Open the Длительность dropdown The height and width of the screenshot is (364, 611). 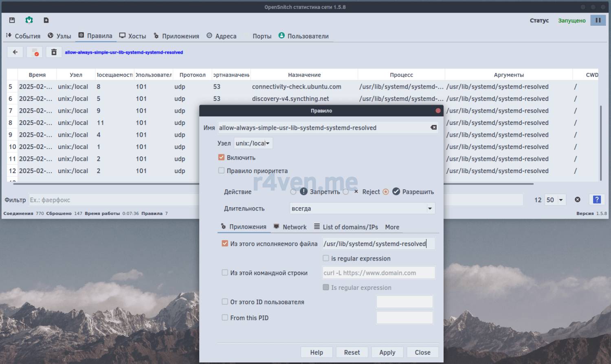(x=362, y=208)
